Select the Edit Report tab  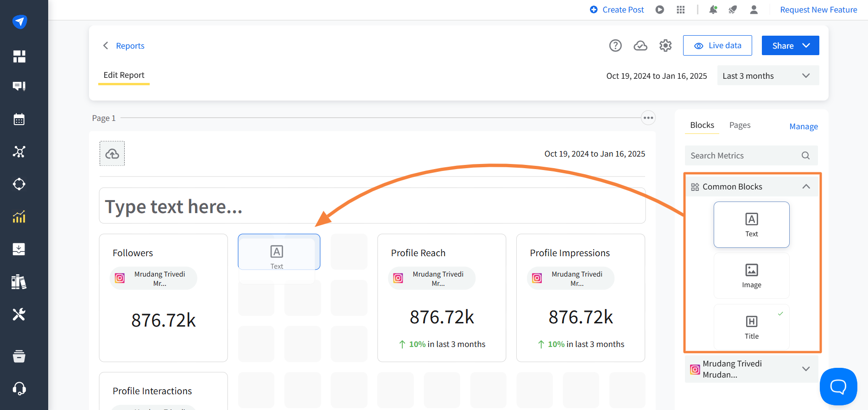coord(124,75)
